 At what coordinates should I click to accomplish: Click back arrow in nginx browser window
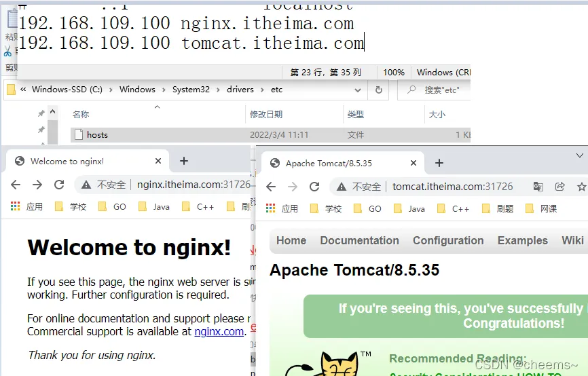[x=16, y=185]
